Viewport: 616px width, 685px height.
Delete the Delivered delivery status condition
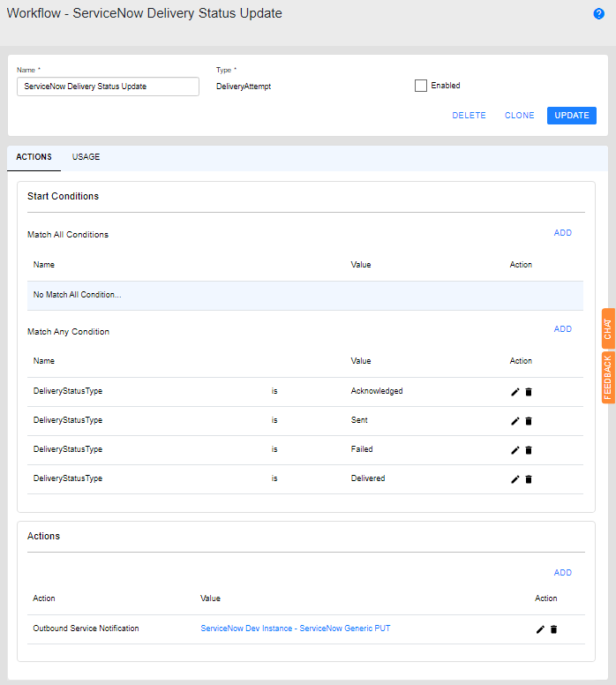point(529,479)
